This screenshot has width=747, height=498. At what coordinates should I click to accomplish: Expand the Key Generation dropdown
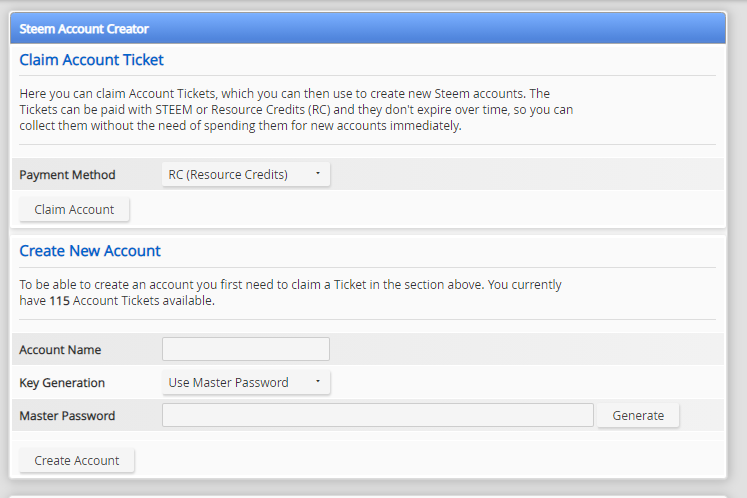coord(246,382)
